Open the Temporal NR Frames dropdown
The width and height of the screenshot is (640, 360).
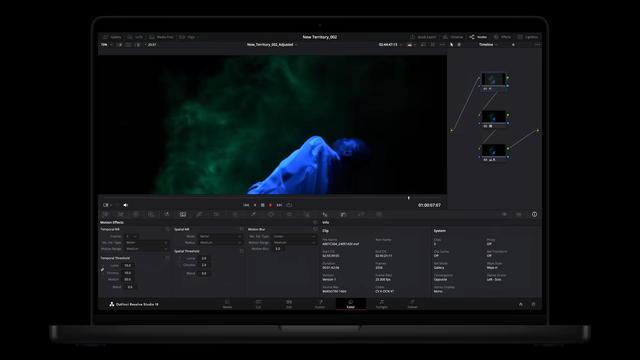(x=131, y=236)
